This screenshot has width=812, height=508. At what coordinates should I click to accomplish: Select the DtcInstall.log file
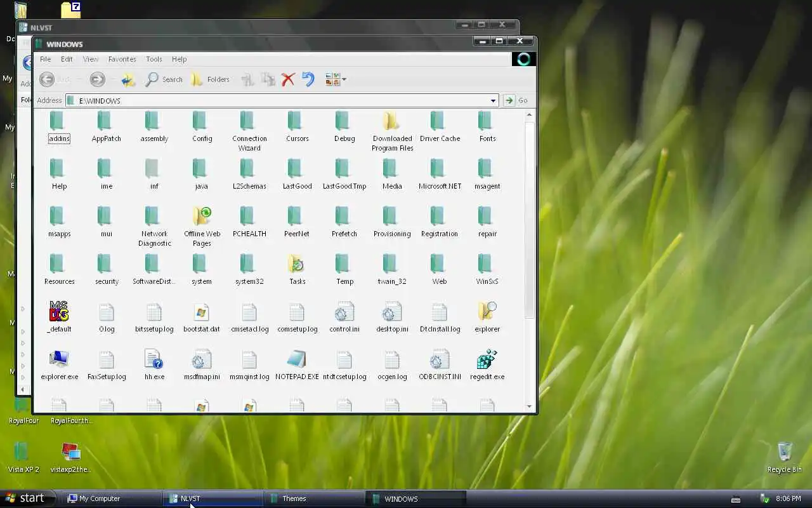point(440,317)
